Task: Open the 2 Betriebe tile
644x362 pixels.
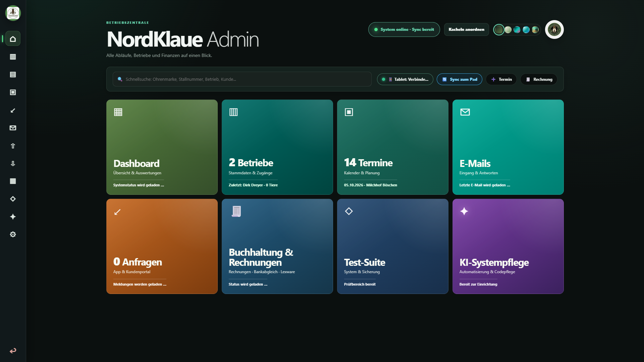Action: tap(277, 147)
